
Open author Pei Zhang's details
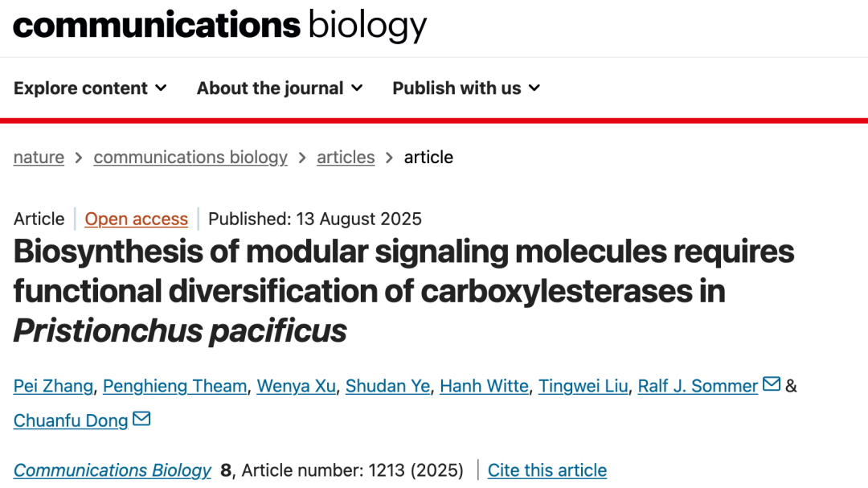tap(53, 386)
